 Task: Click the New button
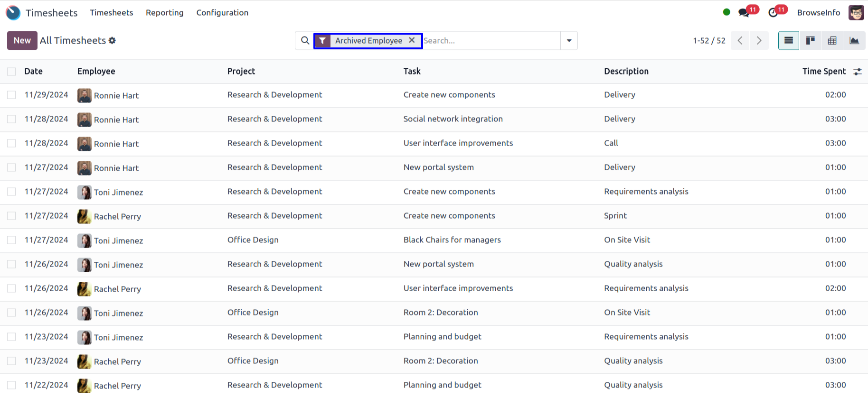22,41
